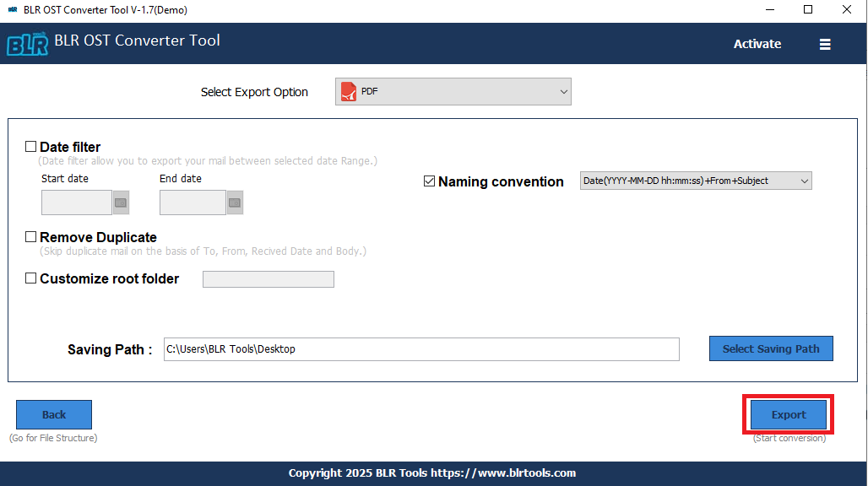Click the PDF file icon in export dropdown
The image size is (868, 486).
[x=349, y=91]
